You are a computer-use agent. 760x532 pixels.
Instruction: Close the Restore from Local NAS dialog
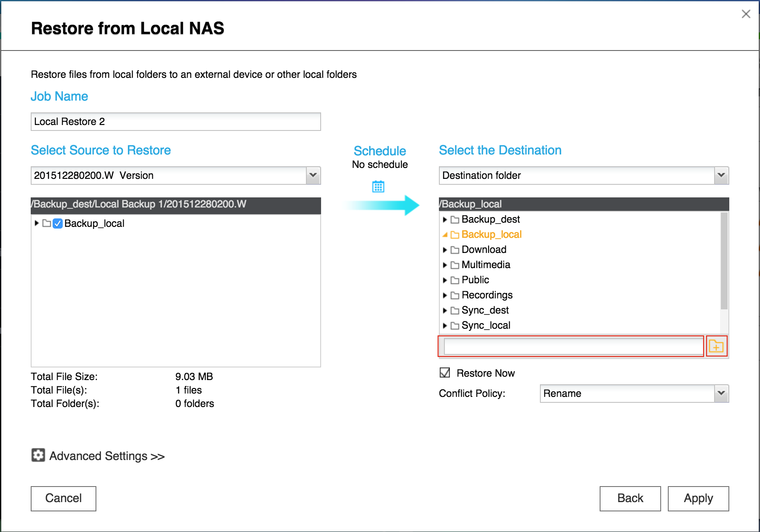coord(746,14)
